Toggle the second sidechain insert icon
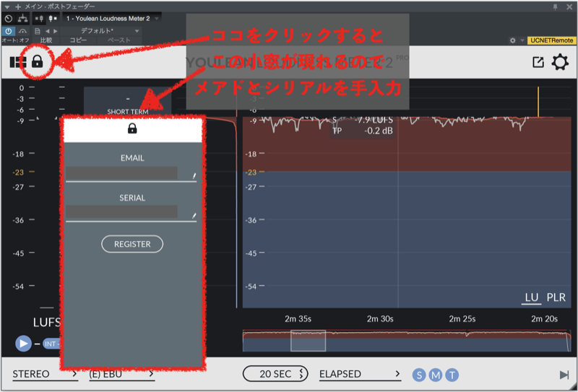 click(53, 19)
